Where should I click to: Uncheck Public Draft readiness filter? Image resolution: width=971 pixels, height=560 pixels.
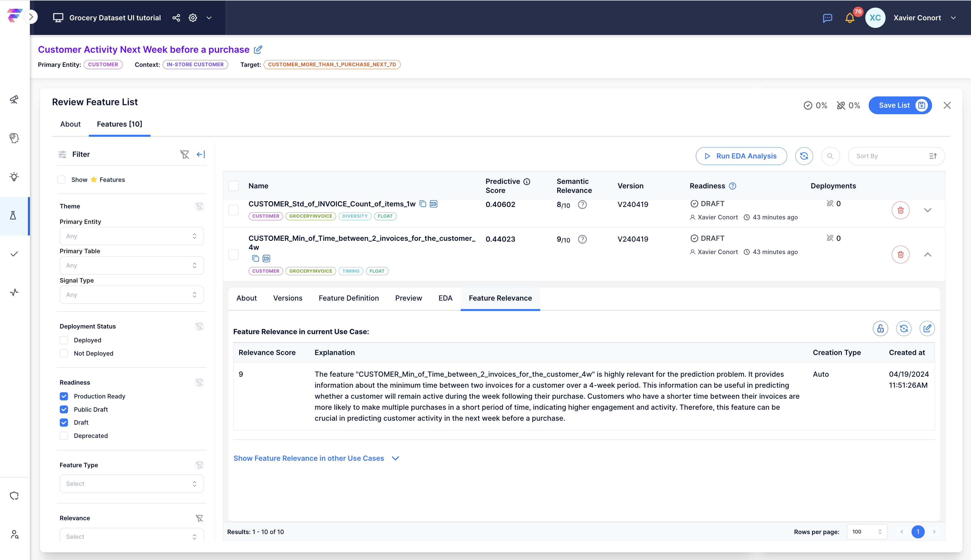pyautogui.click(x=64, y=410)
